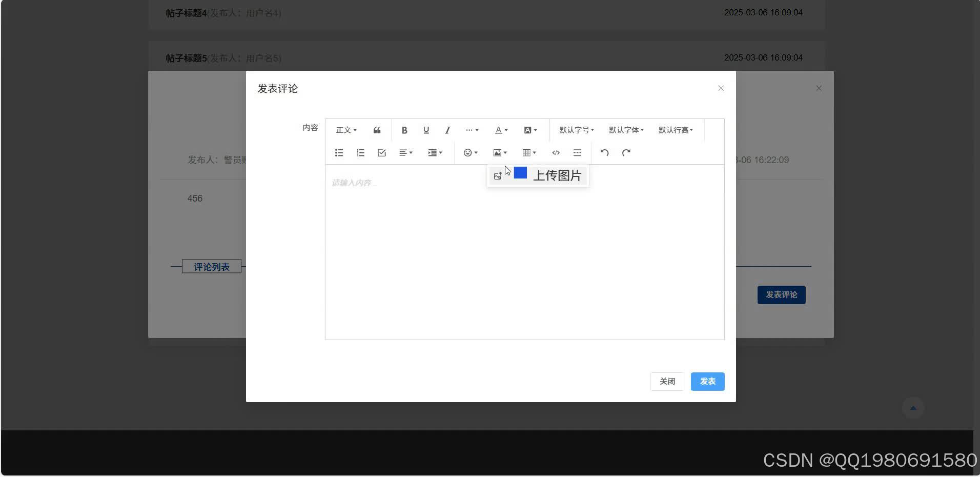980x477 pixels.
Task: Open more text styles menu
Action: pyautogui.click(x=472, y=130)
